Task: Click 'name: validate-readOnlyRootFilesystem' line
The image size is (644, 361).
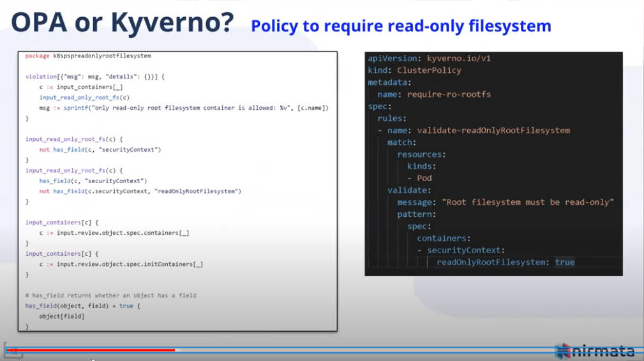Action: tap(479, 131)
